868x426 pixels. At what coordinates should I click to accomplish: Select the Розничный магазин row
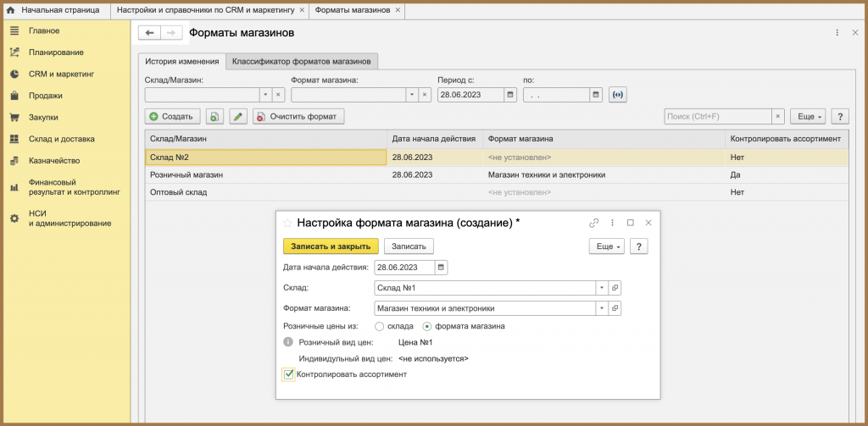497,174
